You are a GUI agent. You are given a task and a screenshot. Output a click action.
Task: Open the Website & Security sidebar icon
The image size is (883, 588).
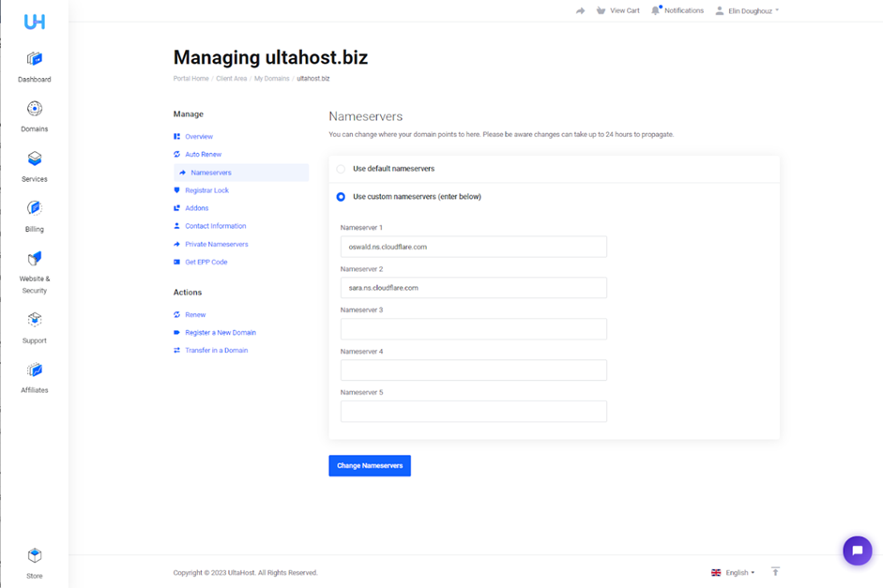[x=35, y=258]
